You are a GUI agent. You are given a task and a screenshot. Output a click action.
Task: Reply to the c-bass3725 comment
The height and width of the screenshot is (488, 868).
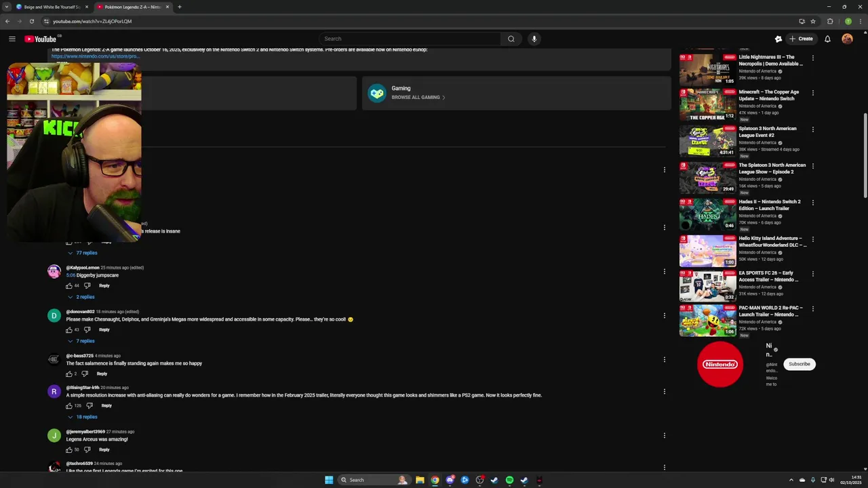pos(102,374)
